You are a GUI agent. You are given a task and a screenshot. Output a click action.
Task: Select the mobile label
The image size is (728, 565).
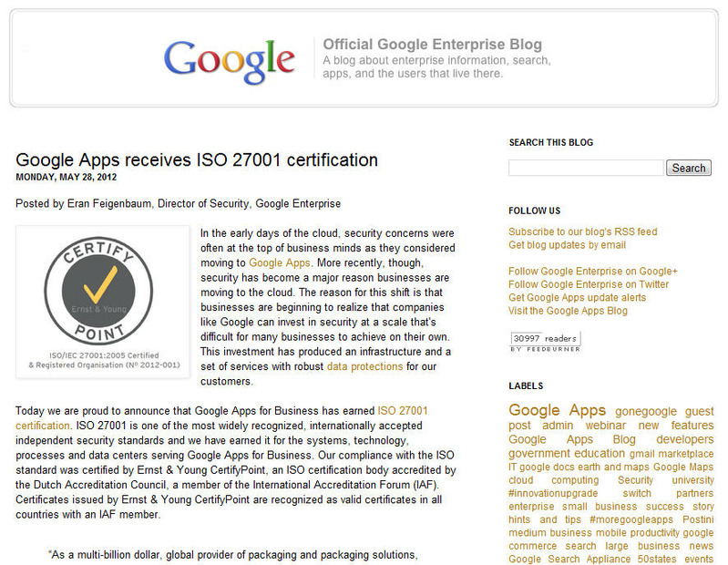click(611, 533)
